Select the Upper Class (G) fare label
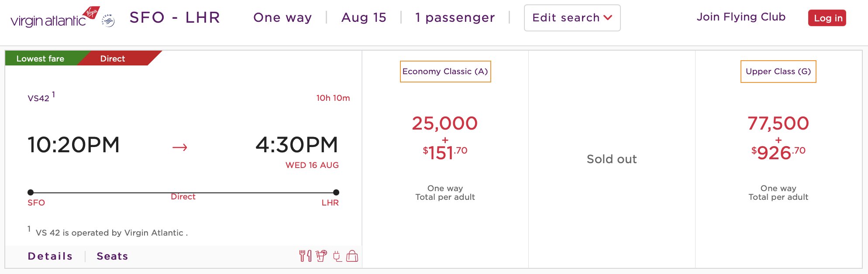868x274 pixels. pos(778,72)
